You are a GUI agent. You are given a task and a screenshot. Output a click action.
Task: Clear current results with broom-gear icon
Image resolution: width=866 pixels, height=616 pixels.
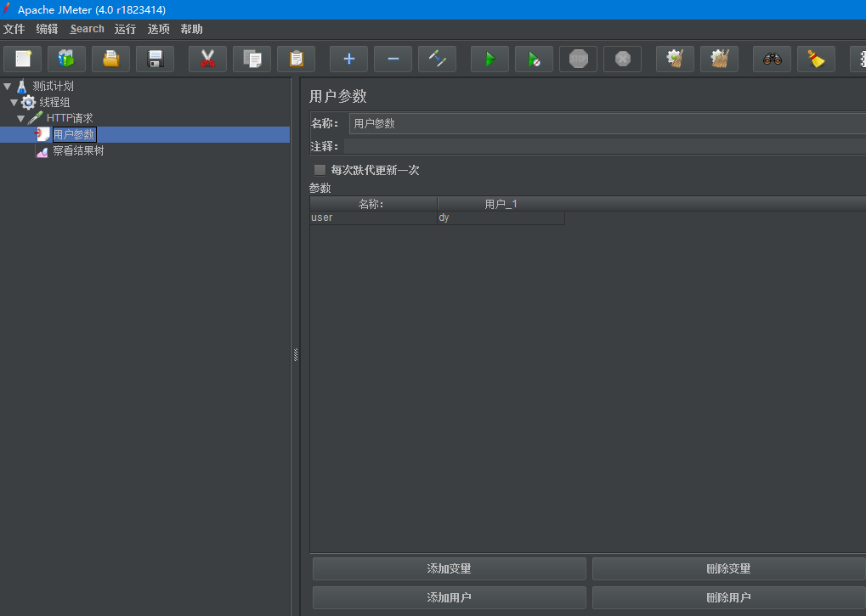675,59
